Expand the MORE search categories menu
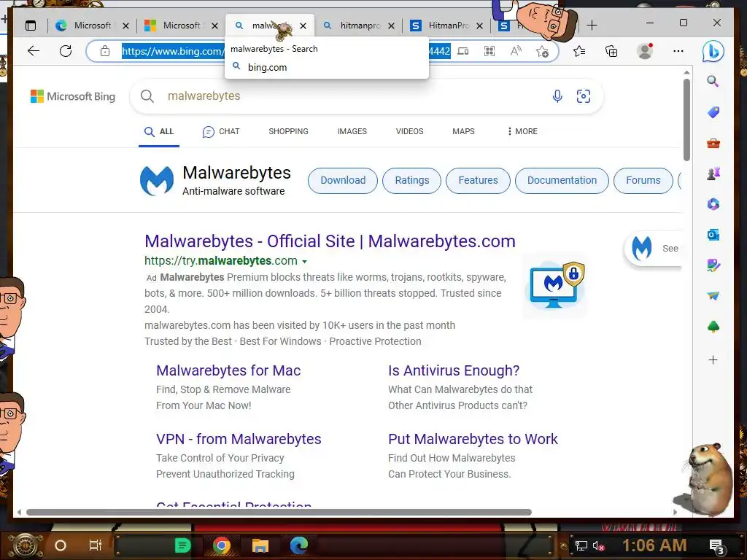 tap(522, 131)
